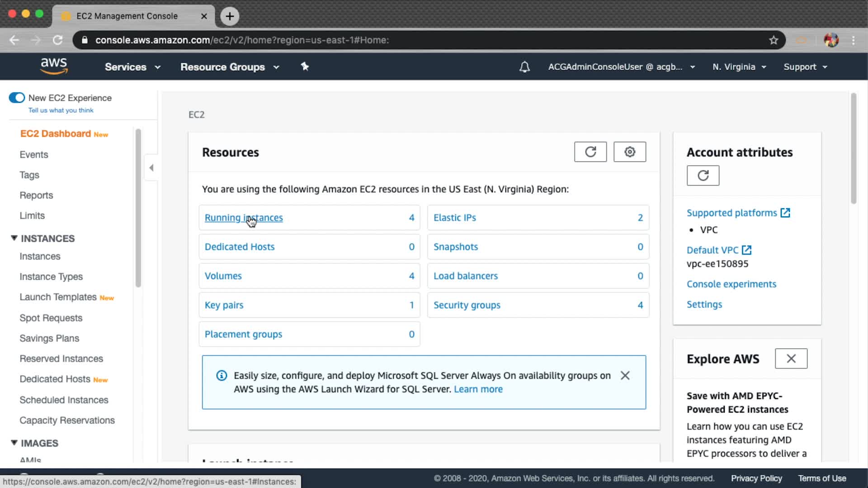Toggle the New EC2 Experience switch
This screenshot has width=868, height=488.
coord(17,98)
